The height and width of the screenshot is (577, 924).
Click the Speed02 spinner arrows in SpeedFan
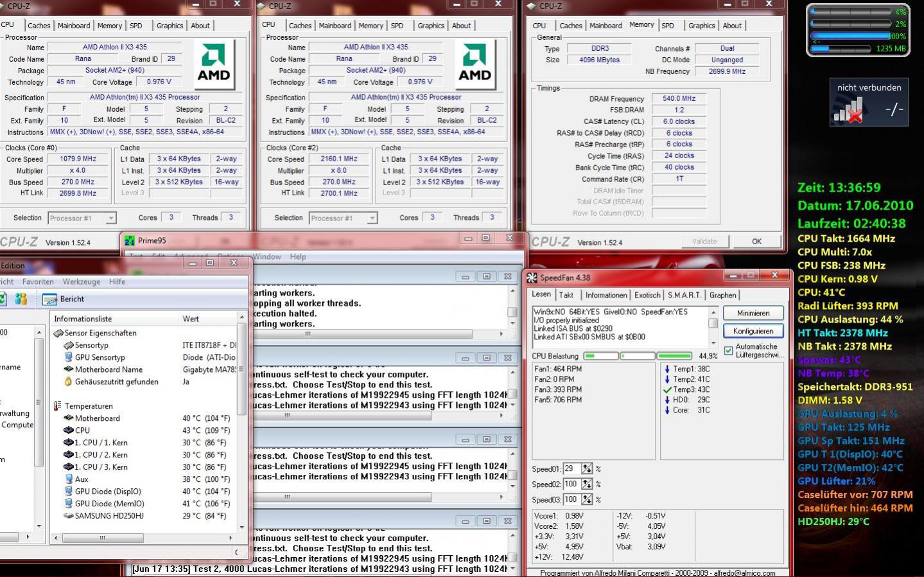[587, 484]
